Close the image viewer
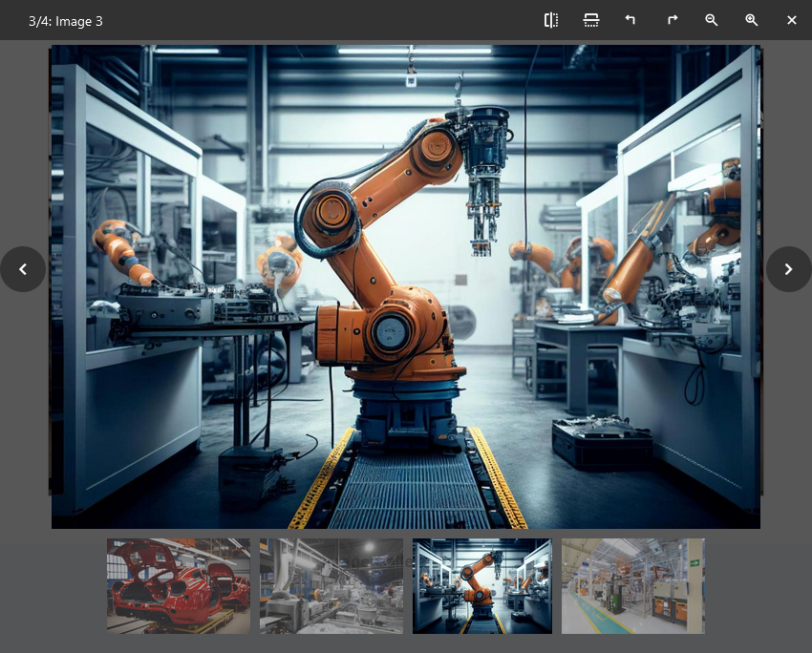Image resolution: width=812 pixels, height=653 pixels. pyautogui.click(x=792, y=20)
